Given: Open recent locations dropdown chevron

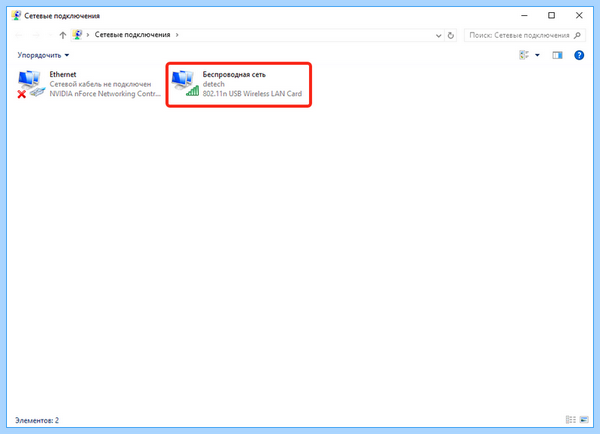Looking at the screenshot, I should 50,35.
